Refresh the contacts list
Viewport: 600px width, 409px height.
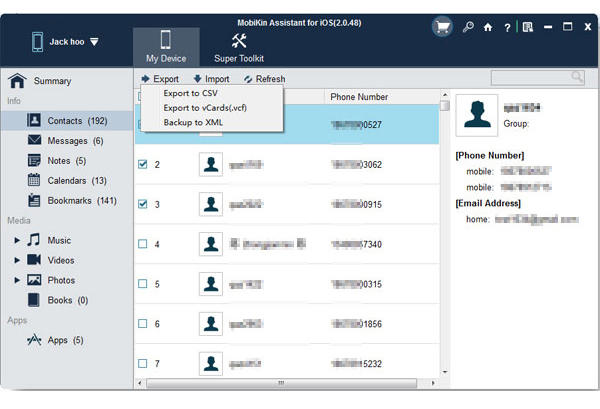265,79
